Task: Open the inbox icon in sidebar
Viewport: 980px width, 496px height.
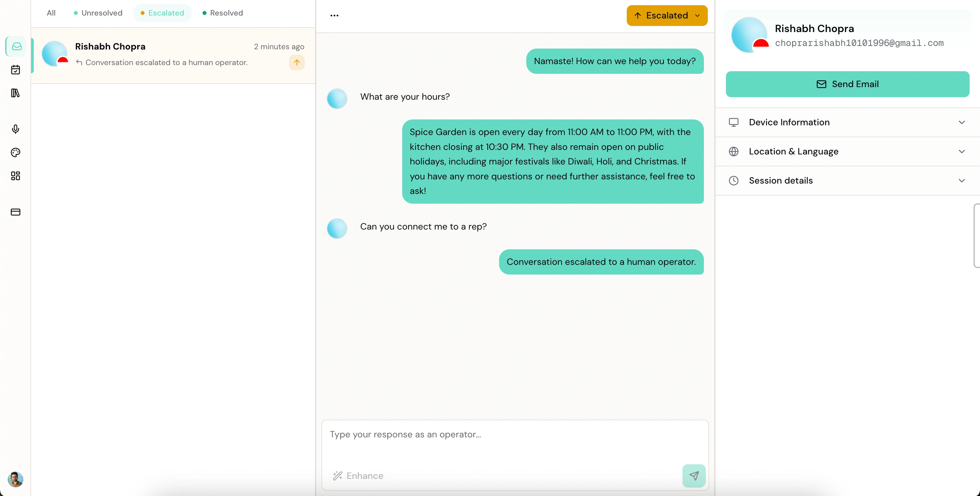Action: coord(16,46)
